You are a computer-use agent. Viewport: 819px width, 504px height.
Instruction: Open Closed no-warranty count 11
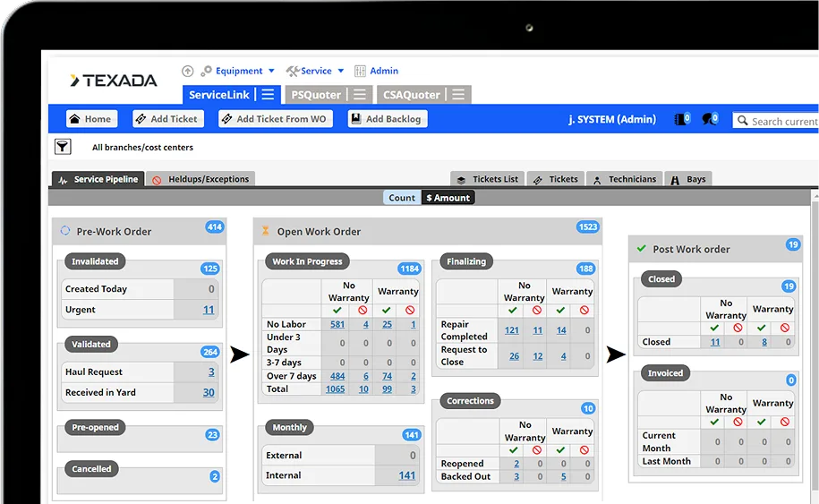coord(715,342)
